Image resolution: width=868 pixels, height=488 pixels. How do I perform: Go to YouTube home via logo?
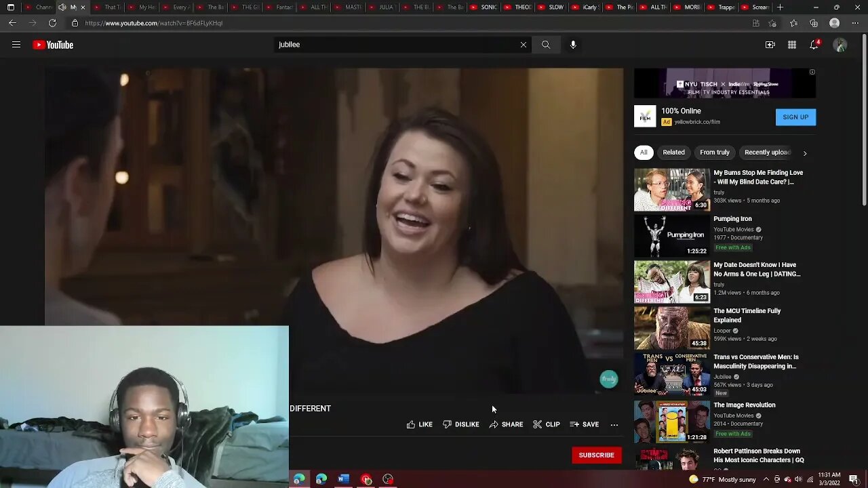point(53,45)
